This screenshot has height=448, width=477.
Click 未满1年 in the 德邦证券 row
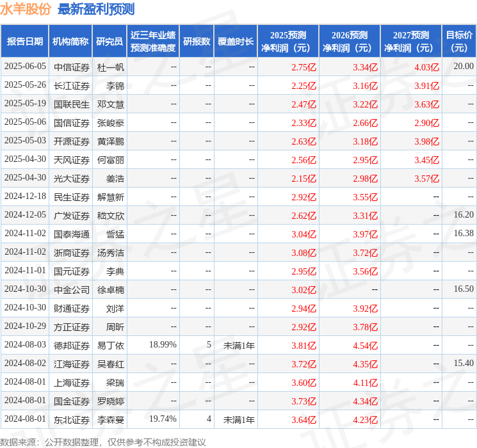tap(239, 346)
